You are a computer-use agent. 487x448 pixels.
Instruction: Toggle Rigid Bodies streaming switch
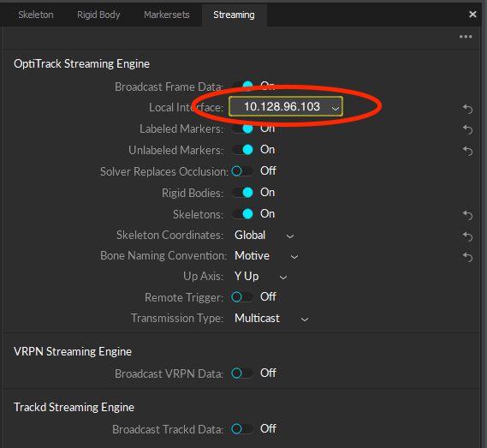(243, 193)
